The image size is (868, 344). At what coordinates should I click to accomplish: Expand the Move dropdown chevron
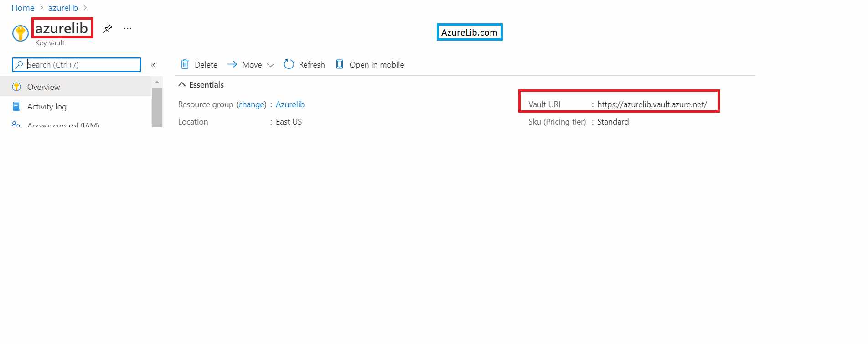pos(270,65)
